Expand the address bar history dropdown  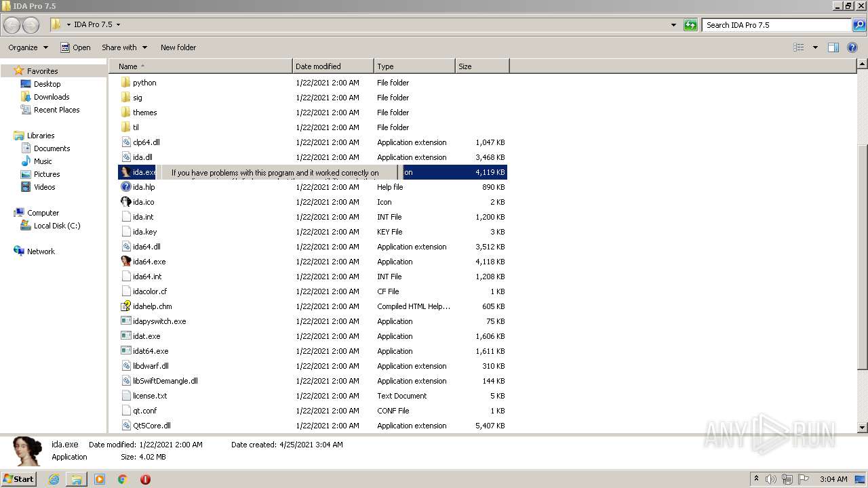point(673,25)
